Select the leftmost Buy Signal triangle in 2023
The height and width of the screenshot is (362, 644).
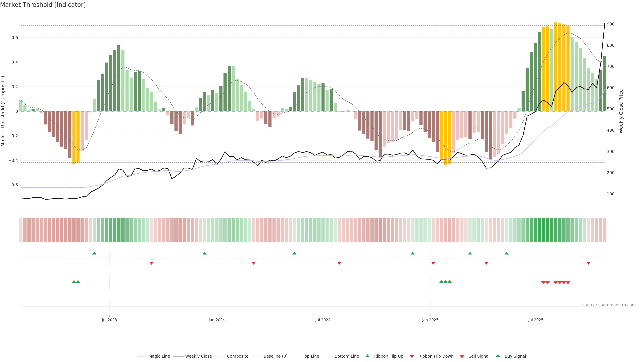74,282
